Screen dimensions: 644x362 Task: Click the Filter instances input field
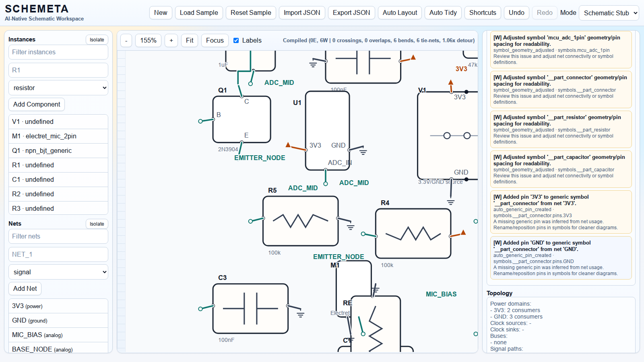tap(58, 52)
